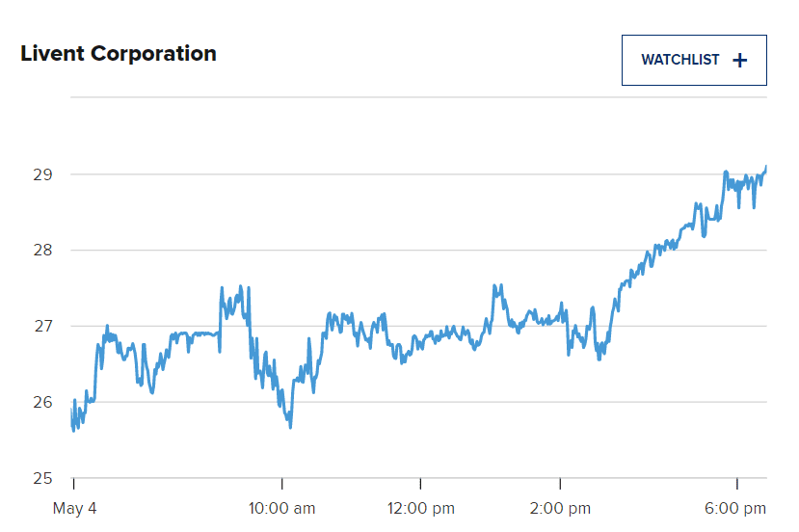Select the 2:00 pm time label

(560, 508)
